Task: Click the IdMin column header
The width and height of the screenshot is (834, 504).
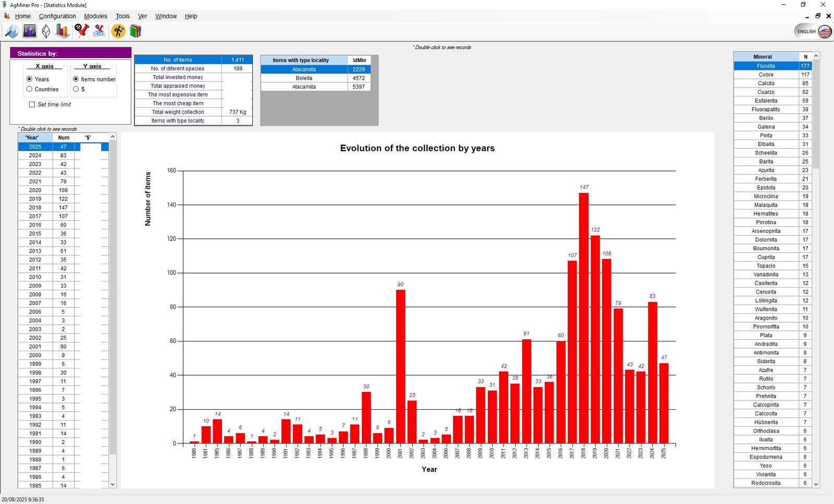Action: pyautogui.click(x=359, y=60)
